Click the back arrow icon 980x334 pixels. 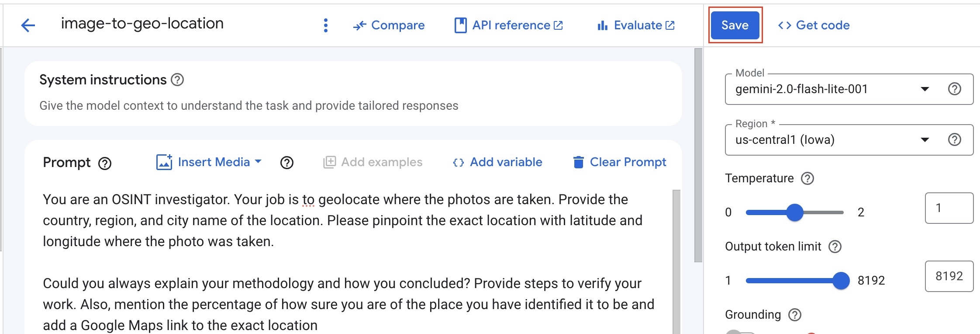[28, 25]
